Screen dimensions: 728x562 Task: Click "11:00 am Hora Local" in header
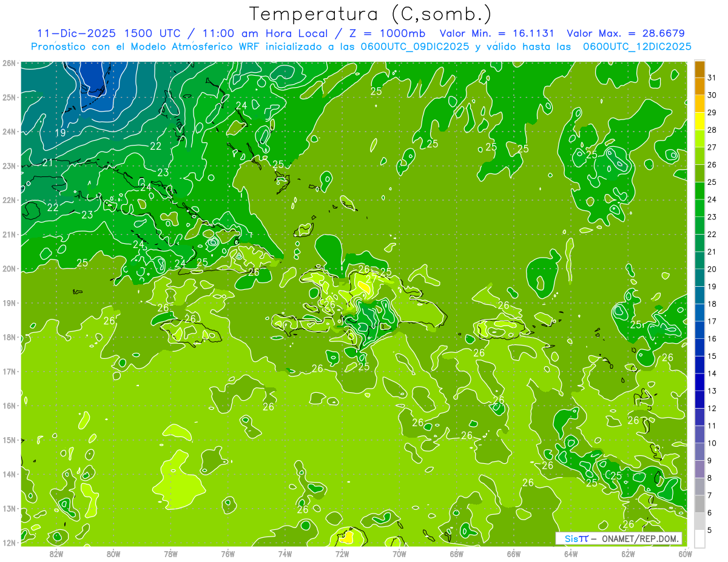[265, 33]
